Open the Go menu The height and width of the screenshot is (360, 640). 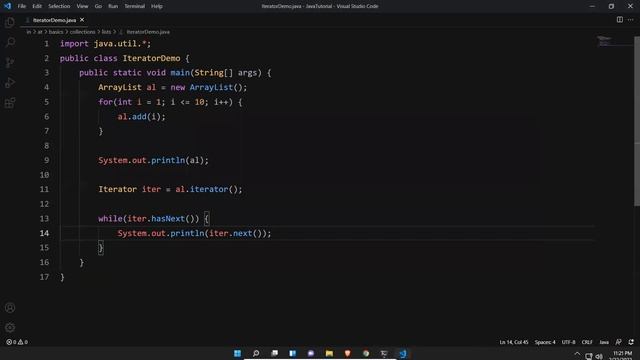click(x=98, y=6)
